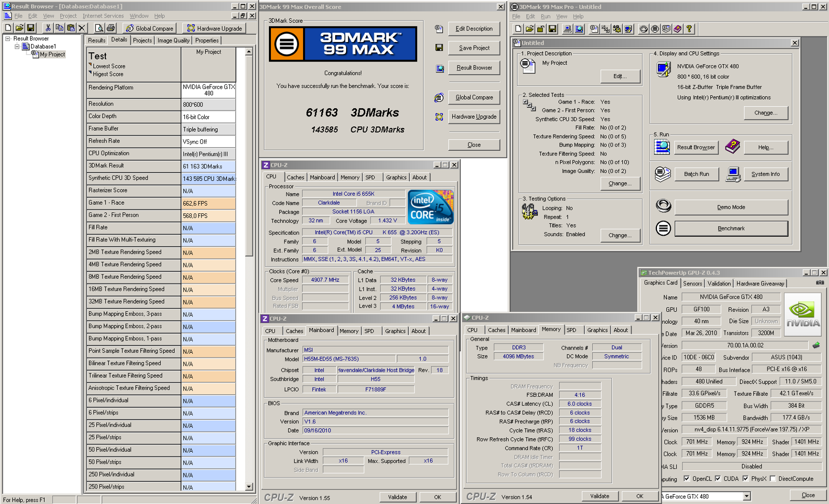This screenshot has width=829, height=504.
Task: Open Caches tab in top CPU-Z window
Action: (295, 177)
